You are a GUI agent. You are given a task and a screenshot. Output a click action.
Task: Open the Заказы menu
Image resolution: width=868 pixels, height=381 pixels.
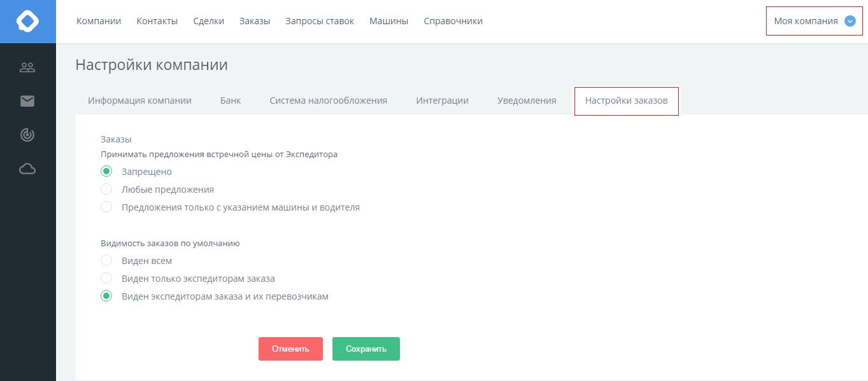click(x=255, y=21)
